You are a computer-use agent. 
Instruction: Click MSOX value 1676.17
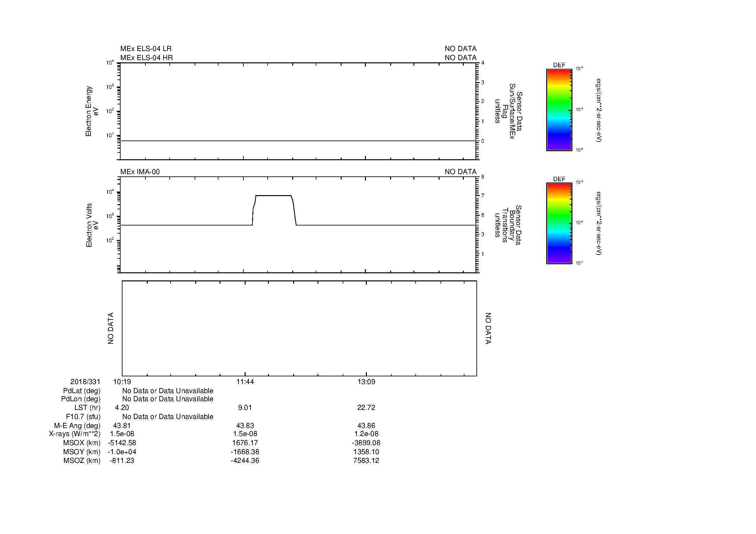[x=245, y=443]
